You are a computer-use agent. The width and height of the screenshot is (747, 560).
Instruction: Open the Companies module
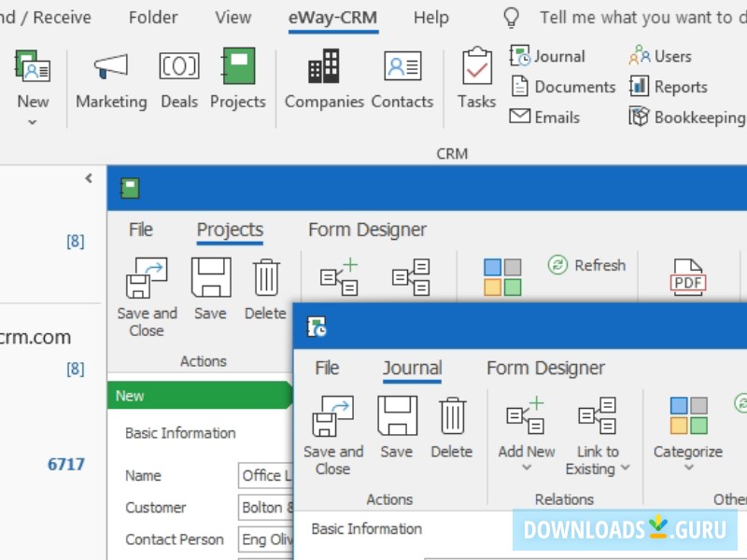click(324, 78)
